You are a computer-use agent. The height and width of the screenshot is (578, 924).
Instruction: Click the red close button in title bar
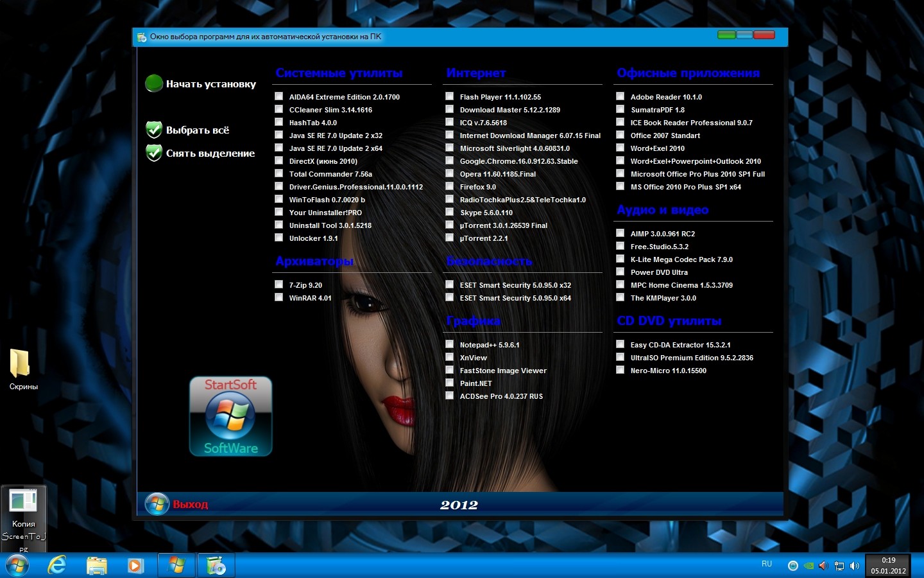tap(764, 35)
